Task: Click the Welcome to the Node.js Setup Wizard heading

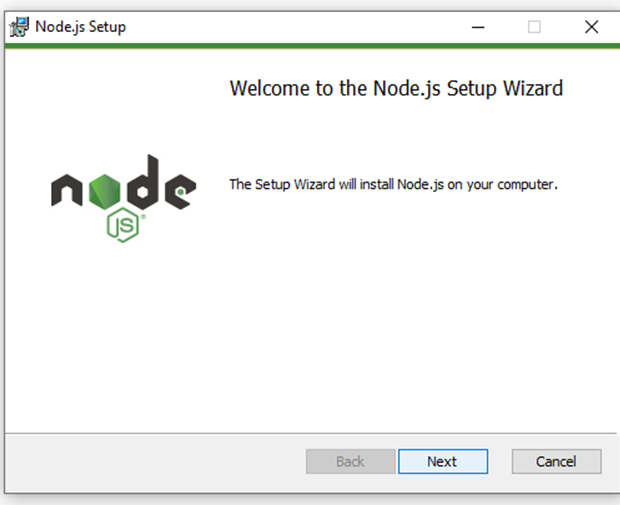Action: 396,89
